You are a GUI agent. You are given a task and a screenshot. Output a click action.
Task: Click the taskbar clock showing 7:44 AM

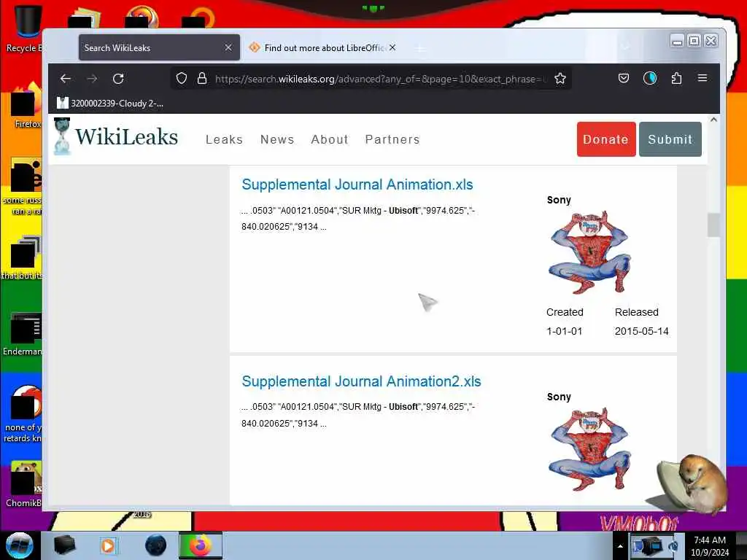click(710, 545)
